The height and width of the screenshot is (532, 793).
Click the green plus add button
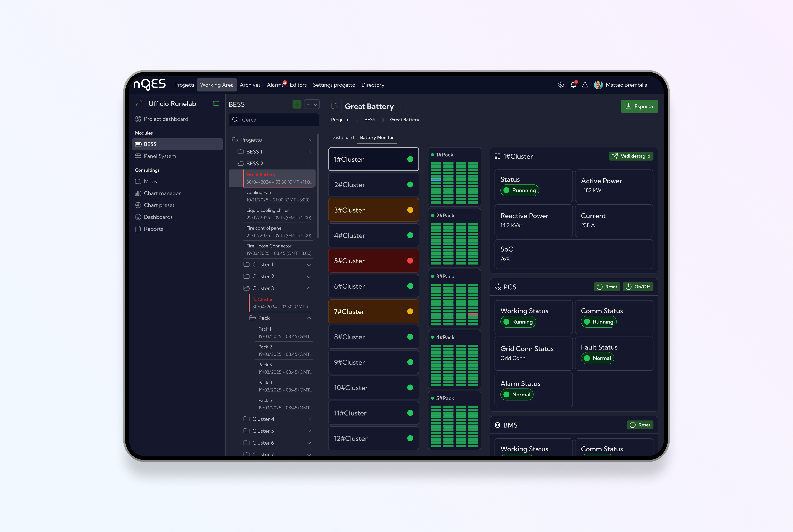297,104
